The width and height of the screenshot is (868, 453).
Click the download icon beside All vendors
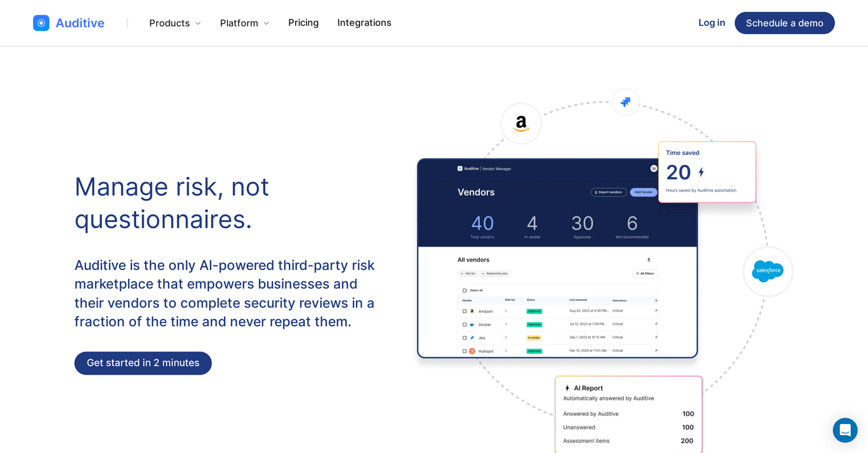649,260
